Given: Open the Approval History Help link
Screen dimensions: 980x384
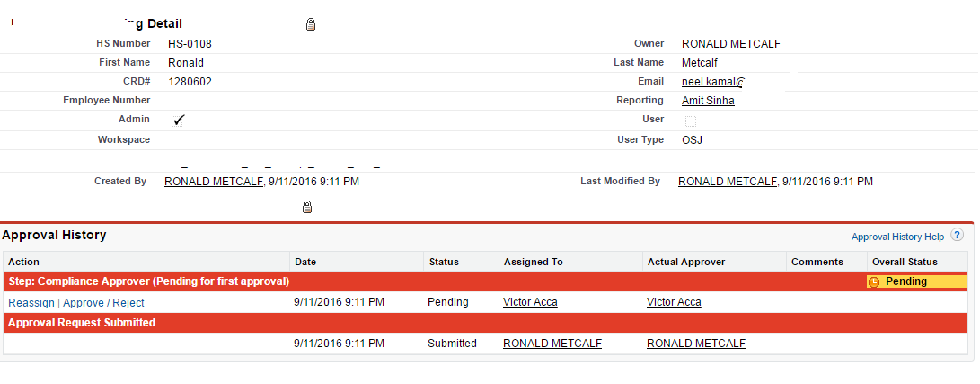Looking at the screenshot, I should click(897, 237).
